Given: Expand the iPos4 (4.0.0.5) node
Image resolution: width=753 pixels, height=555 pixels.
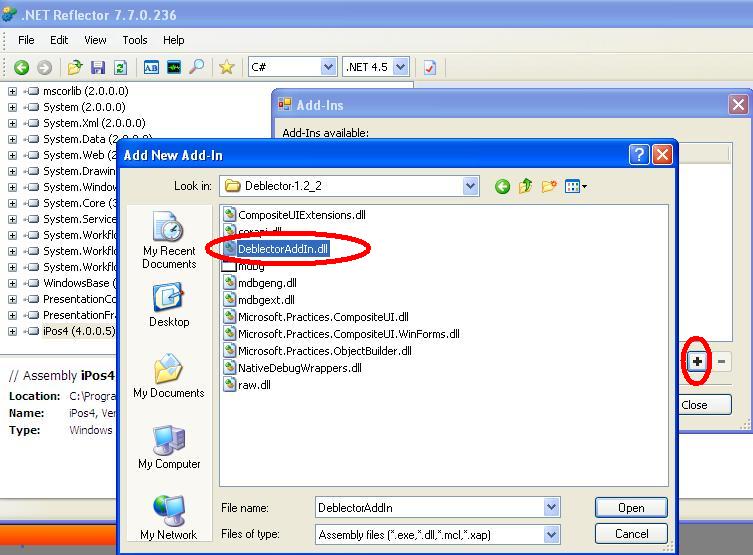Looking at the screenshot, I should click(12, 331).
